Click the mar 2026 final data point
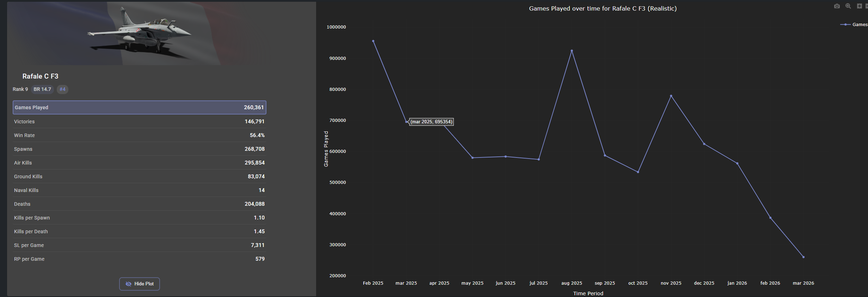 [804, 257]
